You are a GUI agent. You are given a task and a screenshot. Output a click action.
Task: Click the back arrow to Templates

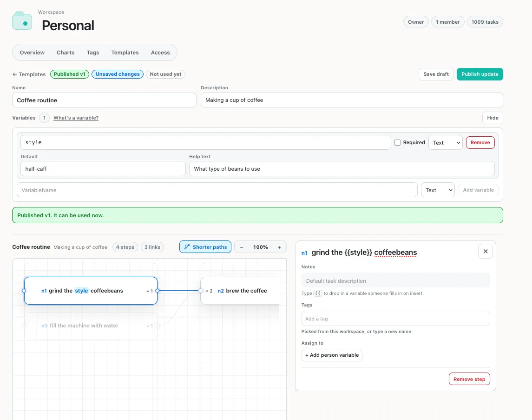click(x=14, y=74)
